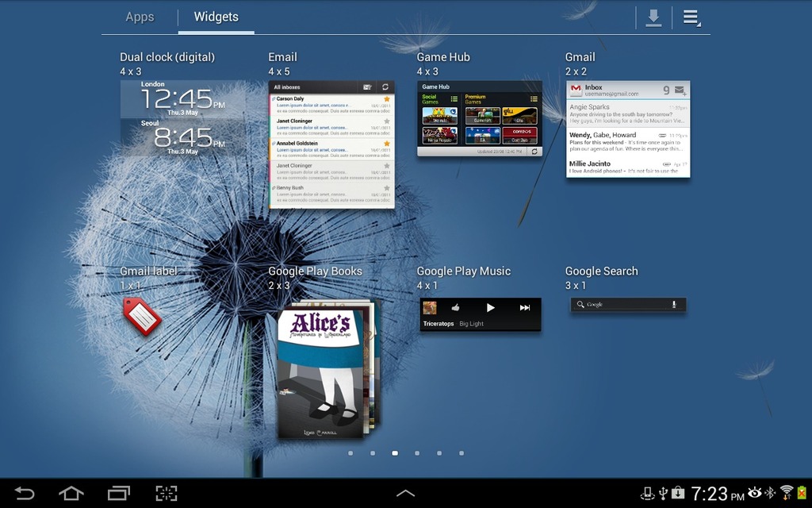Open the EA game tile
812x508 pixels.
(483, 135)
